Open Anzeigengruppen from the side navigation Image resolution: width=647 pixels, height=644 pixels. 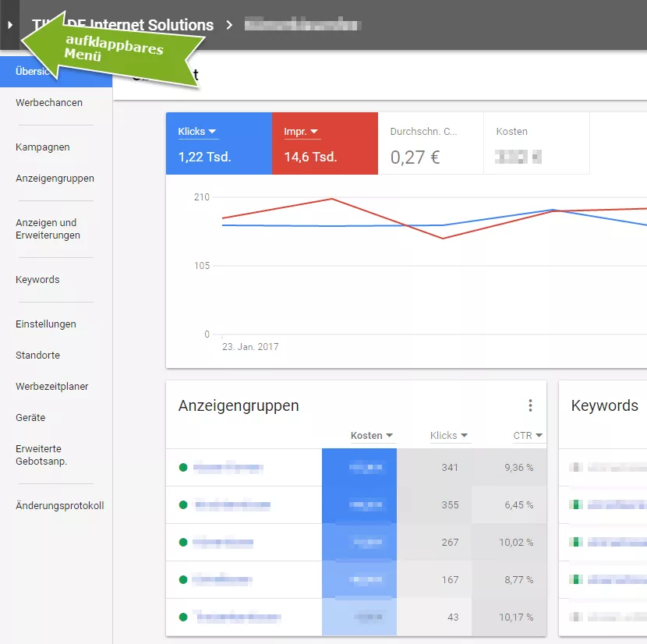coord(55,179)
